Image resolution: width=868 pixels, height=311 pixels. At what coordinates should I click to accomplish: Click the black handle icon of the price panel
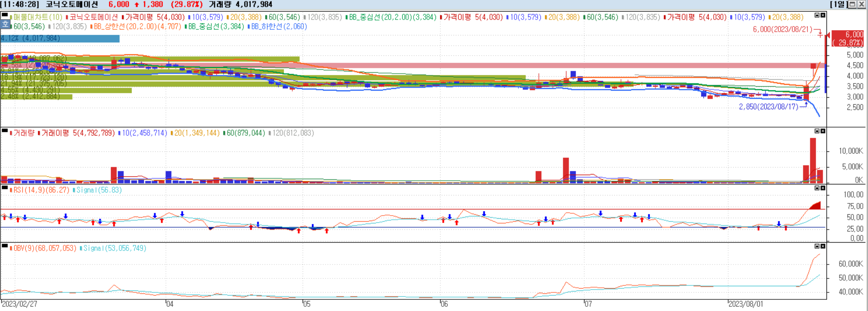coord(5,15)
